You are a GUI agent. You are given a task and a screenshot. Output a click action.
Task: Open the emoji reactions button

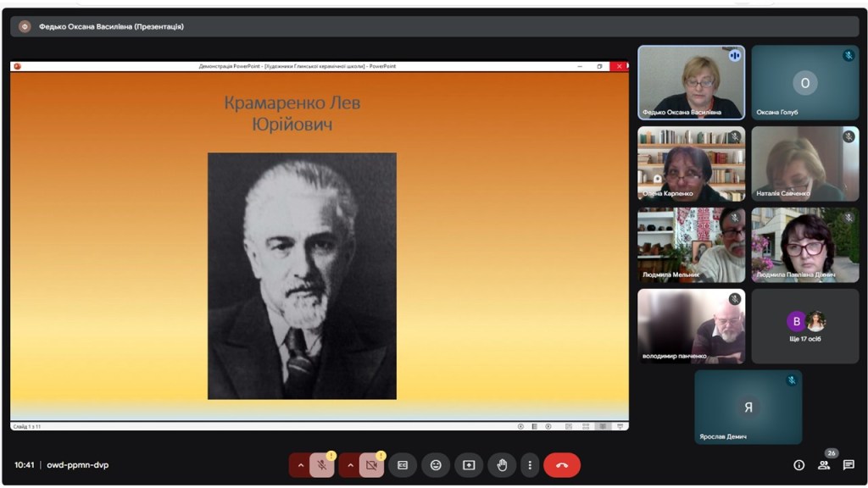tap(436, 465)
